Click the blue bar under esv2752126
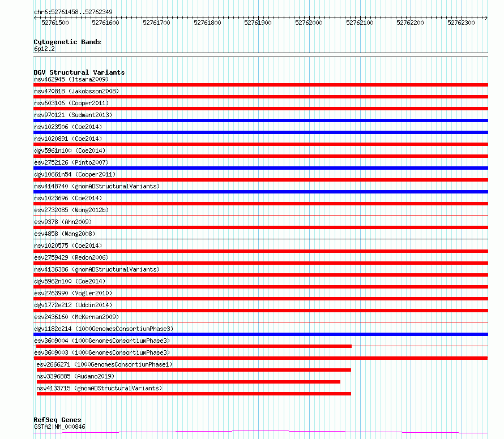The height and width of the screenshot is (439, 504). click(260, 168)
